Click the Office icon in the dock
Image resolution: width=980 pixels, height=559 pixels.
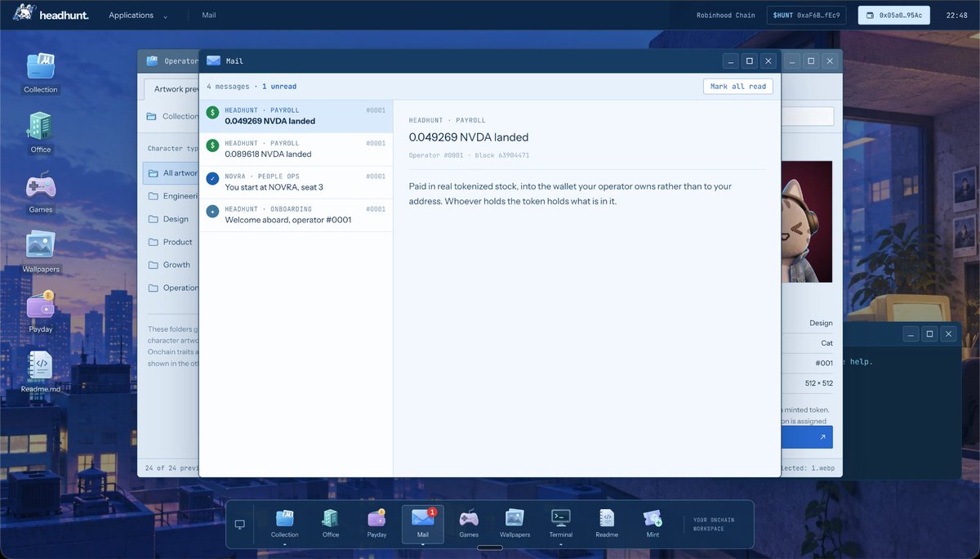point(331,523)
